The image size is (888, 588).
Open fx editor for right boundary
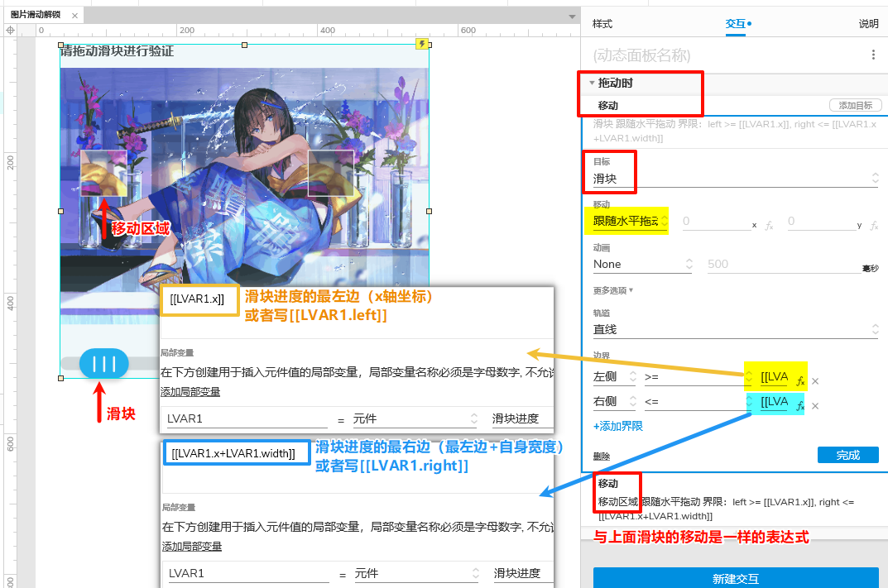tap(800, 406)
